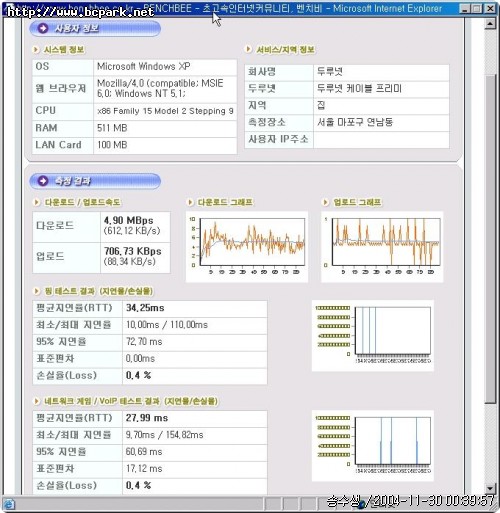
Task: Close the Internet Explorer window
Action: pyautogui.click(x=490, y=9)
